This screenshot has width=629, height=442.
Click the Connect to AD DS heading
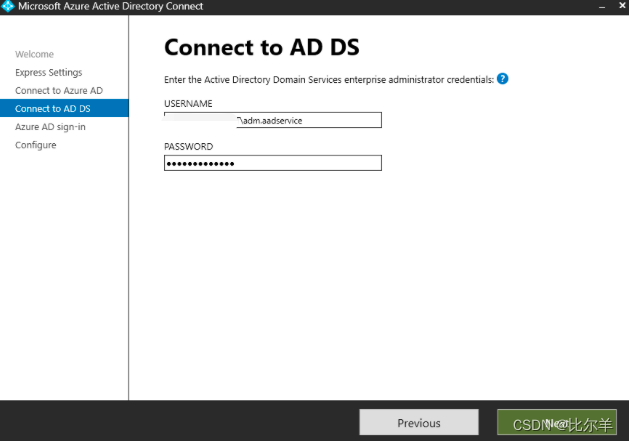pyautogui.click(x=262, y=47)
